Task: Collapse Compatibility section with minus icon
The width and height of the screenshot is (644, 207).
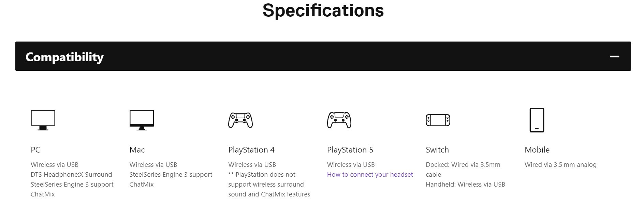Action: [x=615, y=57]
